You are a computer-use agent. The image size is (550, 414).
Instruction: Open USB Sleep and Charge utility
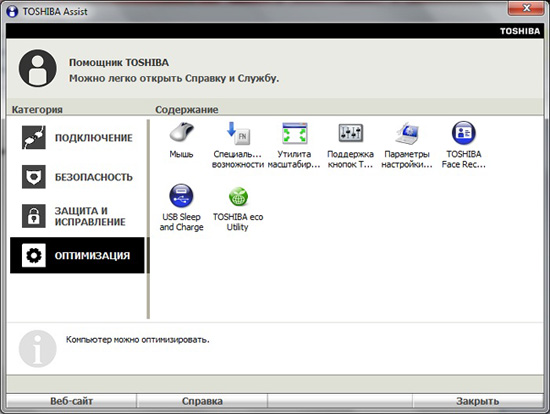(181, 195)
